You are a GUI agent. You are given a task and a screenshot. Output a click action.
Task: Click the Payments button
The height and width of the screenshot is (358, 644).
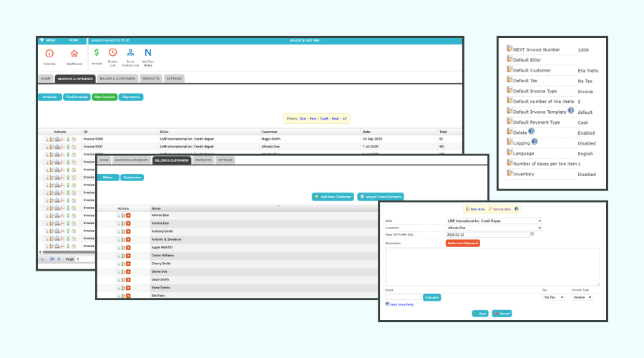(131, 97)
